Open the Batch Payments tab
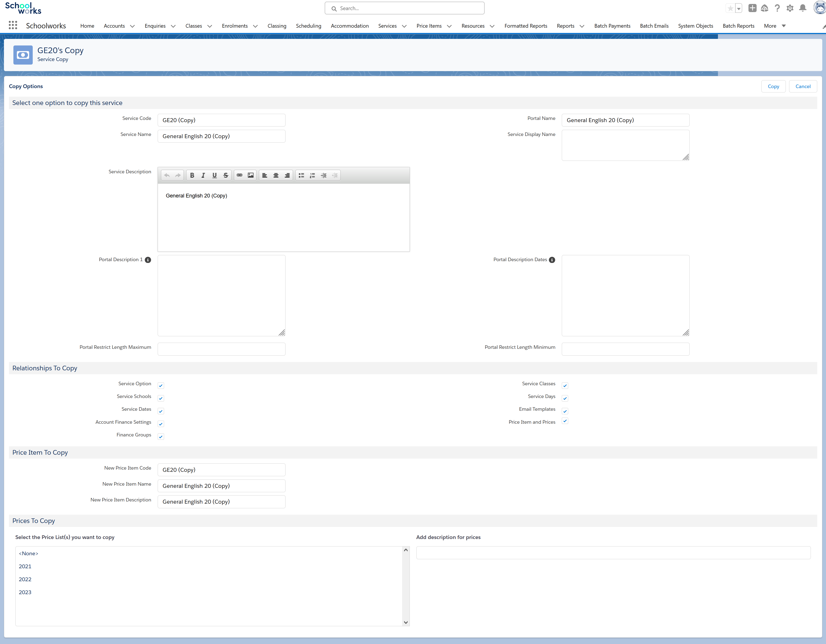The width and height of the screenshot is (826, 644). [612, 26]
